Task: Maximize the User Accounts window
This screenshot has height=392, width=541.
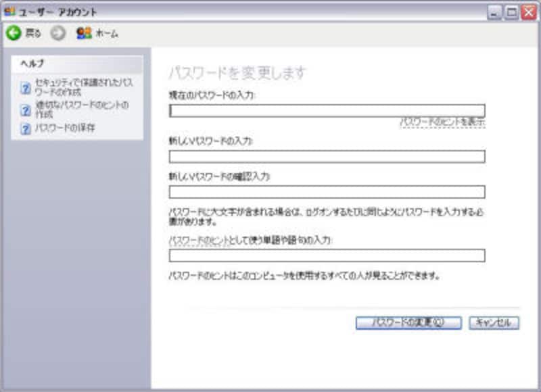Action: coord(511,12)
